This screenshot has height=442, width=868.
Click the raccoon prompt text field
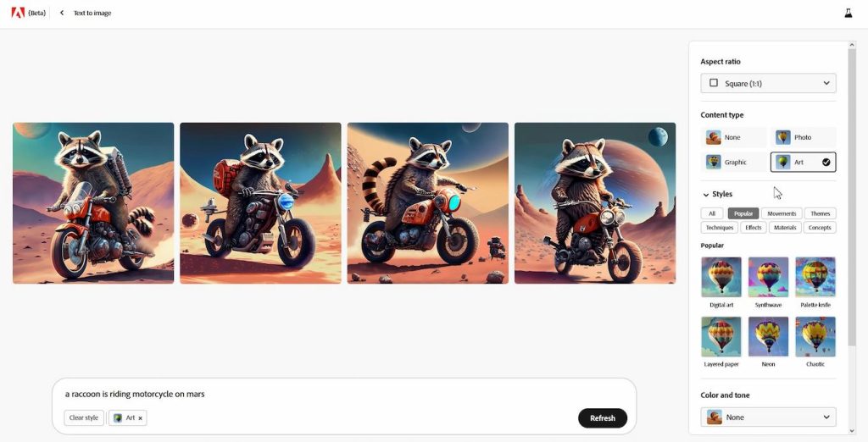click(x=343, y=394)
